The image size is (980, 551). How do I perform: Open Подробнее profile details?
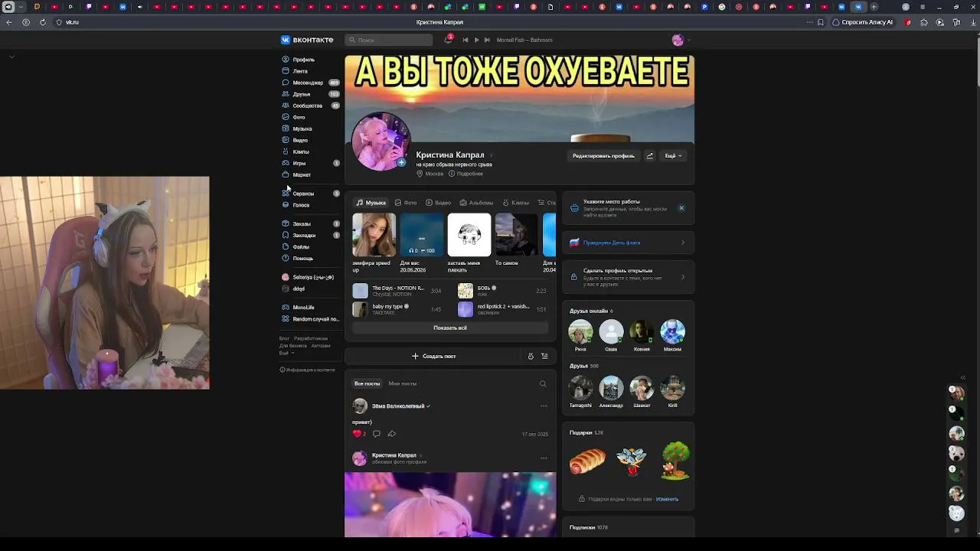(x=466, y=174)
